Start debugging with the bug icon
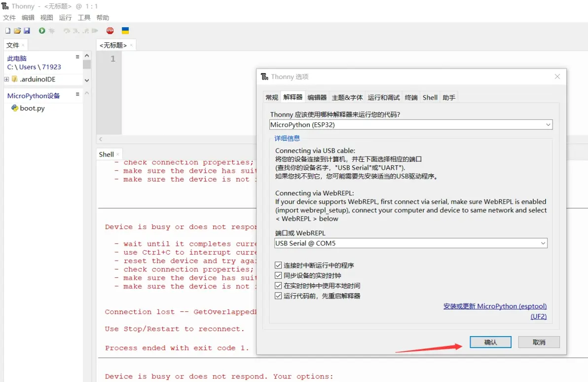This screenshot has height=382, width=588. click(52, 31)
